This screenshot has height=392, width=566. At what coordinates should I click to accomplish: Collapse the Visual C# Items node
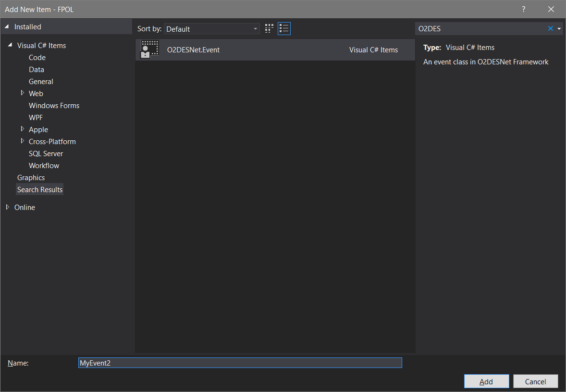click(10, 45)
